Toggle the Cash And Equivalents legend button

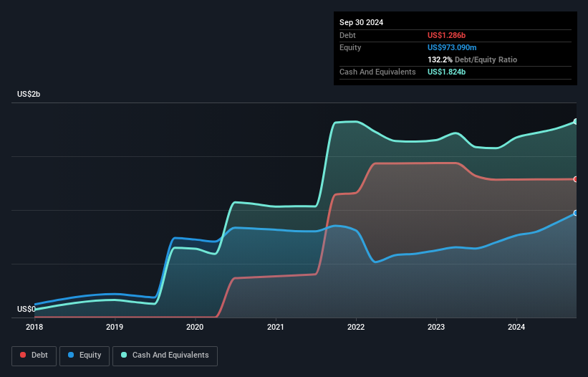(165, 356)
